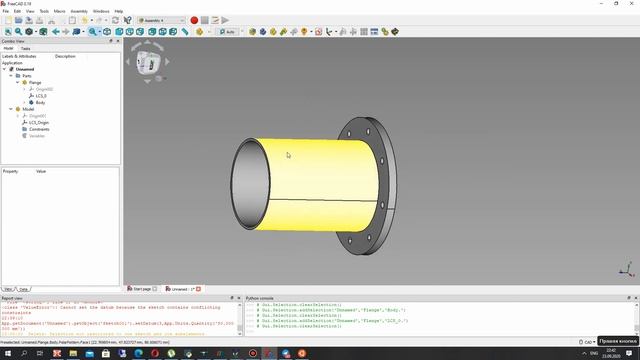Click the Assembly sketch icon
The image size is (640, 360).
(x=318, y=32)
